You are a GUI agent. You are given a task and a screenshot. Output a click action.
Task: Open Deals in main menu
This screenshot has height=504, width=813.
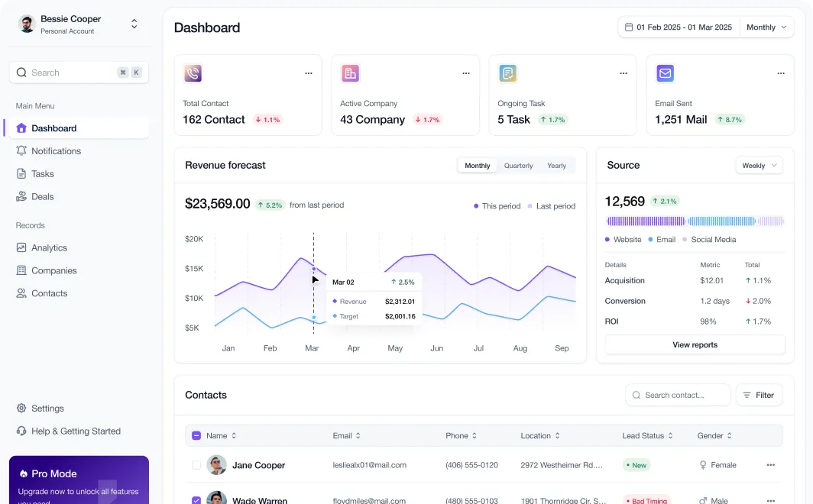click(x=79, y=196)
